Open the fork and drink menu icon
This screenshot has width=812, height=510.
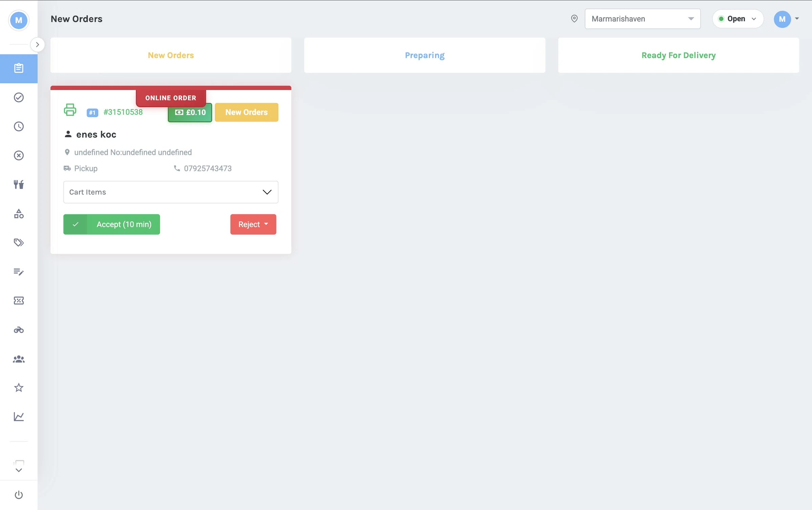point(19,185)
